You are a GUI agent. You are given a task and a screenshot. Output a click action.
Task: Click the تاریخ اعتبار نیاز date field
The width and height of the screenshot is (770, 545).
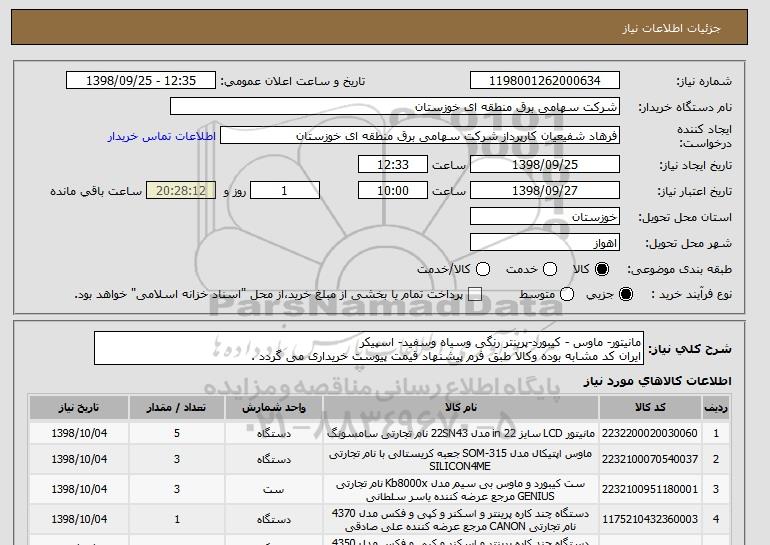tap(545, 190)
